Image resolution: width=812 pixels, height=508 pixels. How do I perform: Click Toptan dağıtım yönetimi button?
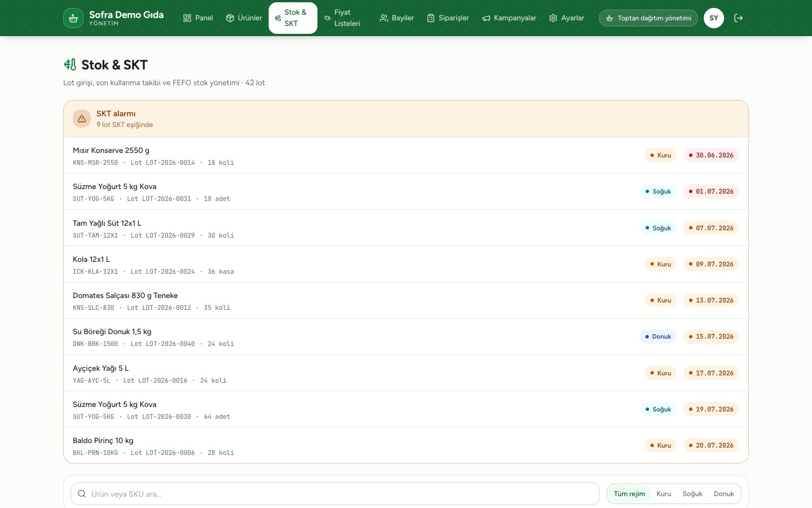648,18
